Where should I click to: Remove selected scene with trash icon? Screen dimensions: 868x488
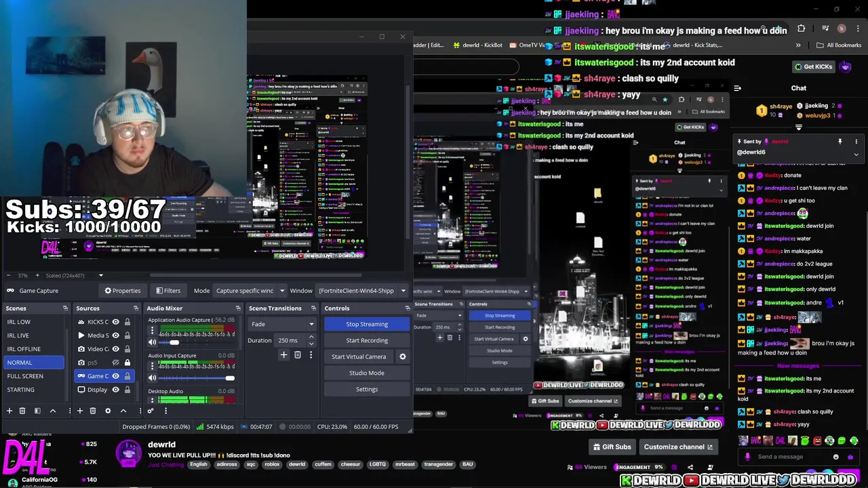pos(22,411)
